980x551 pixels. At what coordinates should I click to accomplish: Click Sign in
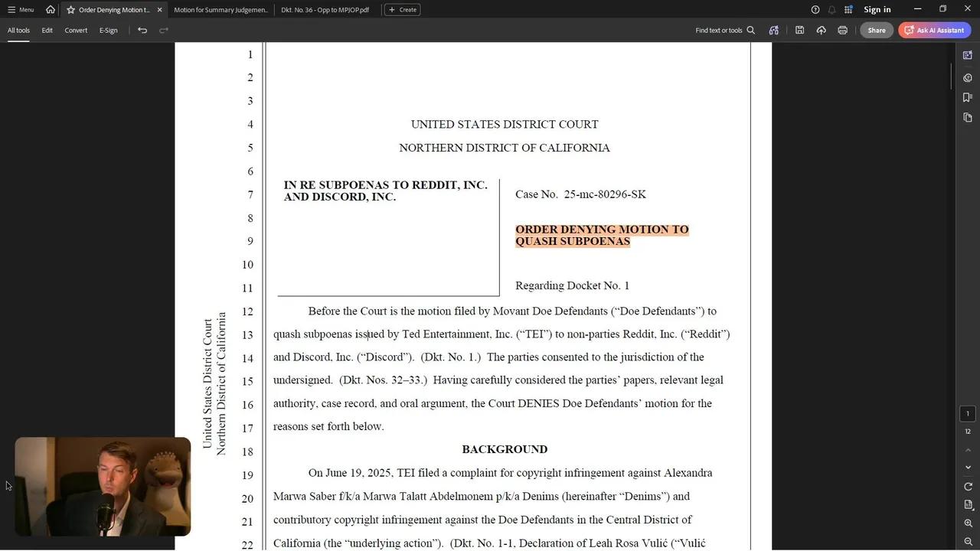point(877,10)
